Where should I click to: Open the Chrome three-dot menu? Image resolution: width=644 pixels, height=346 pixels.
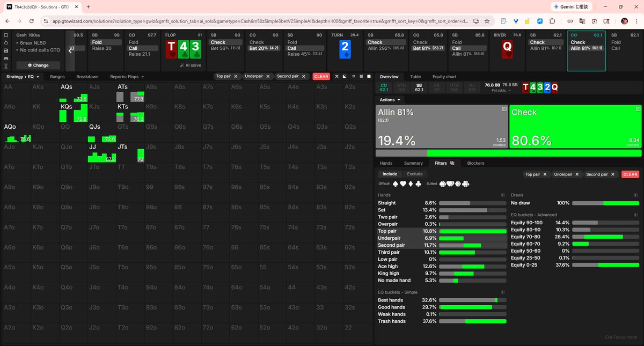(637, 21)
